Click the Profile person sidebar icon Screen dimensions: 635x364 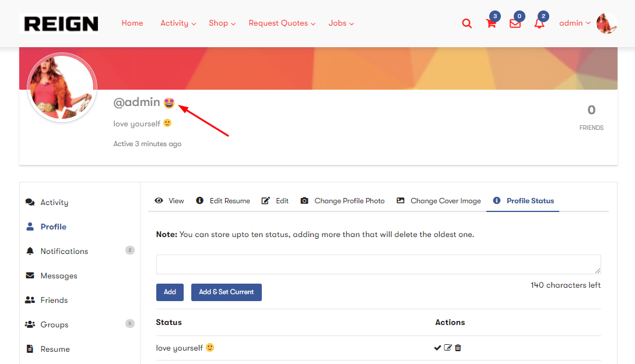click(x=30, y=227)
